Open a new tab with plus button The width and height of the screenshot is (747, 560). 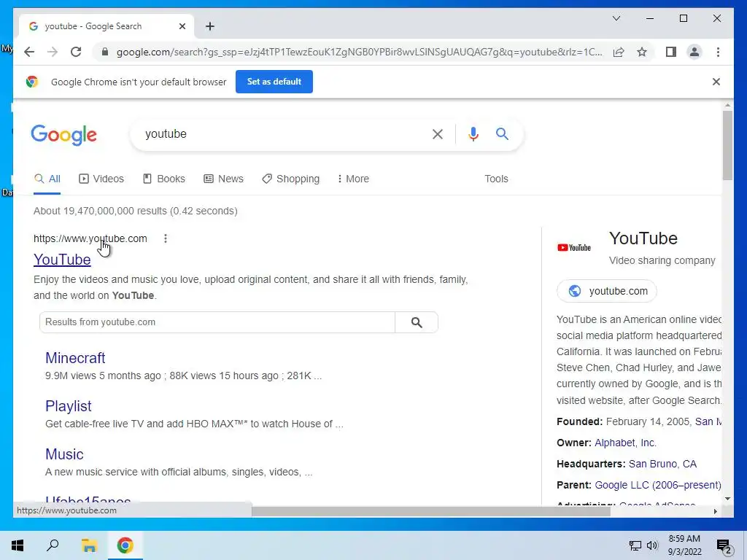pos(210,26)
